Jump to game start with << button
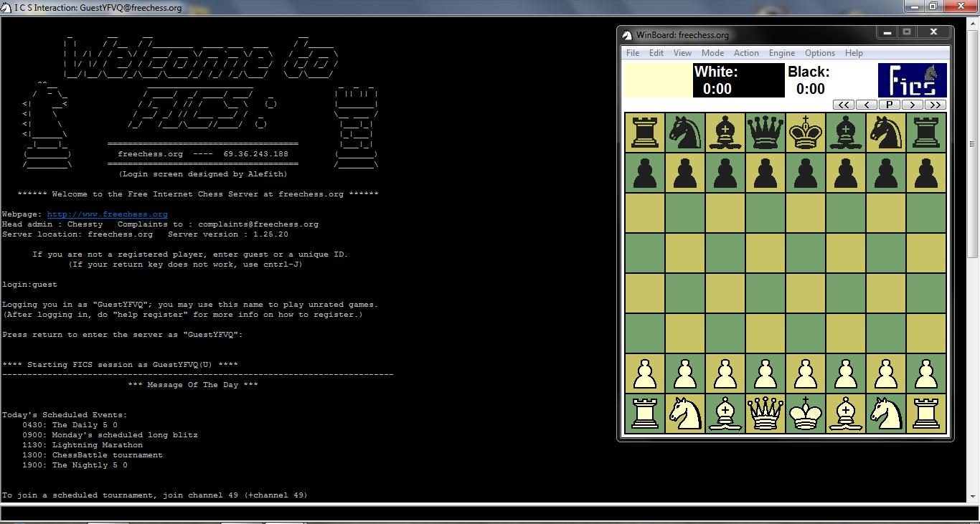980x524 pixels. coord(844,105)
